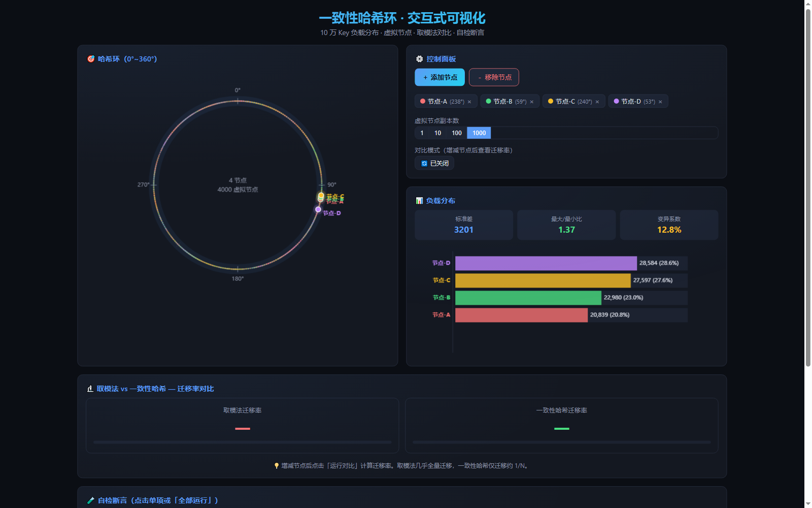Click the 添加节点 button
Screen dimensions: 812x508
point(439,77)
